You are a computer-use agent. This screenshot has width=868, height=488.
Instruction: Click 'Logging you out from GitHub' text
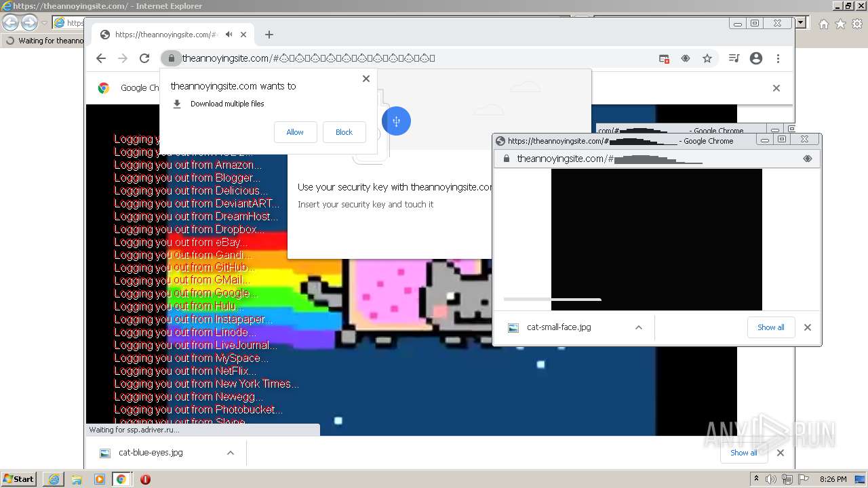coord(184,268)
